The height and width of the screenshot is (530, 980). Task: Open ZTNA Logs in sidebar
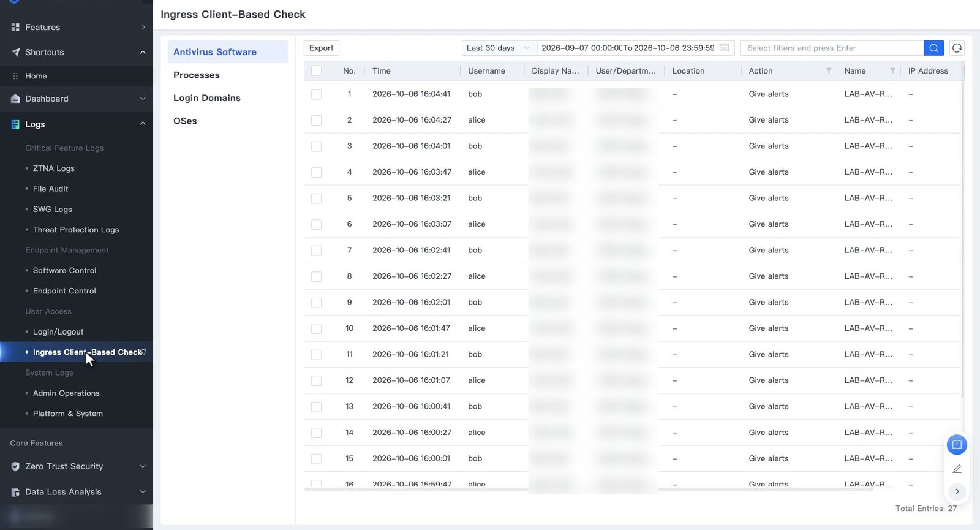(54, 168)
